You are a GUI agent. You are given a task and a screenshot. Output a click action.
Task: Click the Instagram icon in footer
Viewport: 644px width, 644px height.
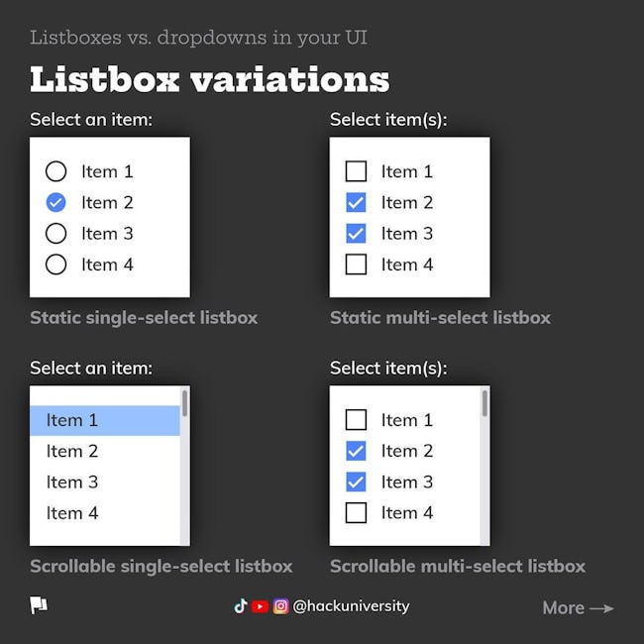tap(281, 606)
